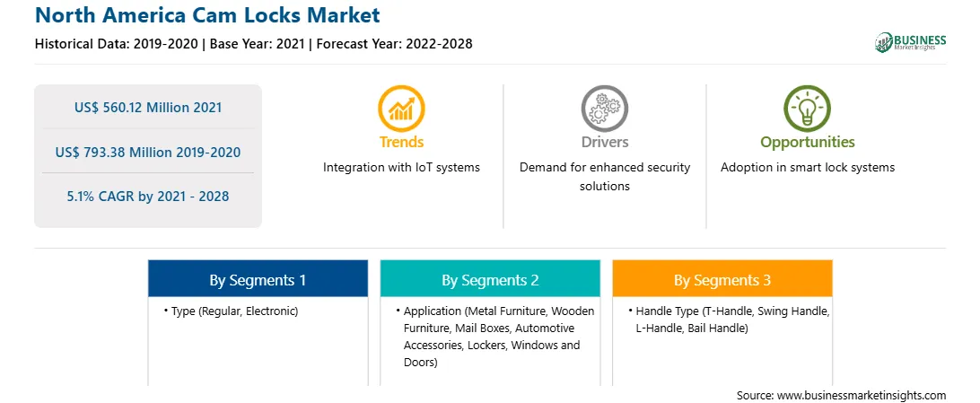Click the gray Drivers gears icon
980x403 pixels.
point(604,108)
